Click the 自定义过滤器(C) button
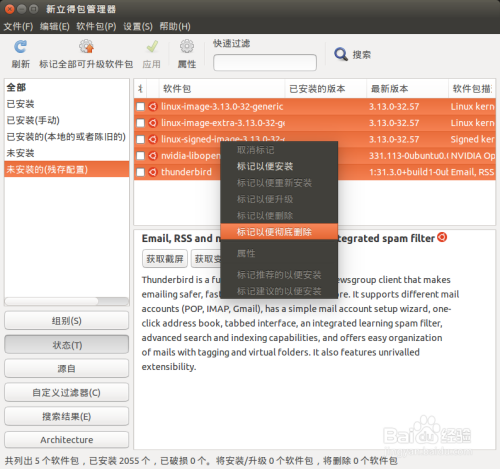 coord(67,392)
